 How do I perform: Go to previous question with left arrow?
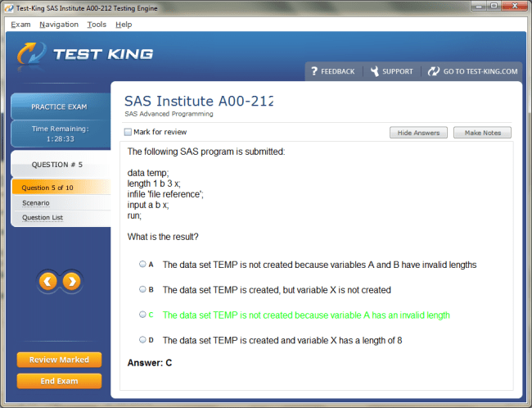tap(47, 281)
